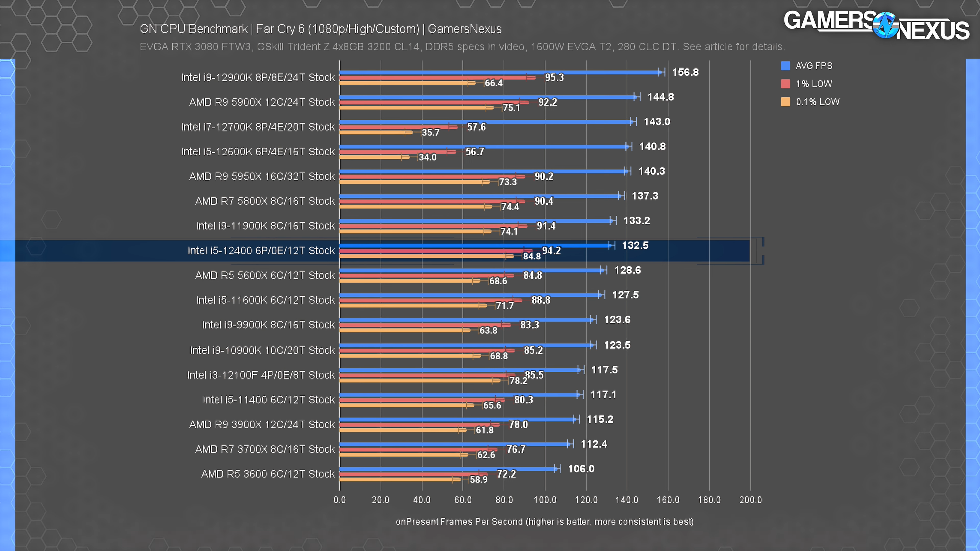Click the 94.2 value for i5-12400
The width and height of the screenshot is (980, 551).
[551, 251]
